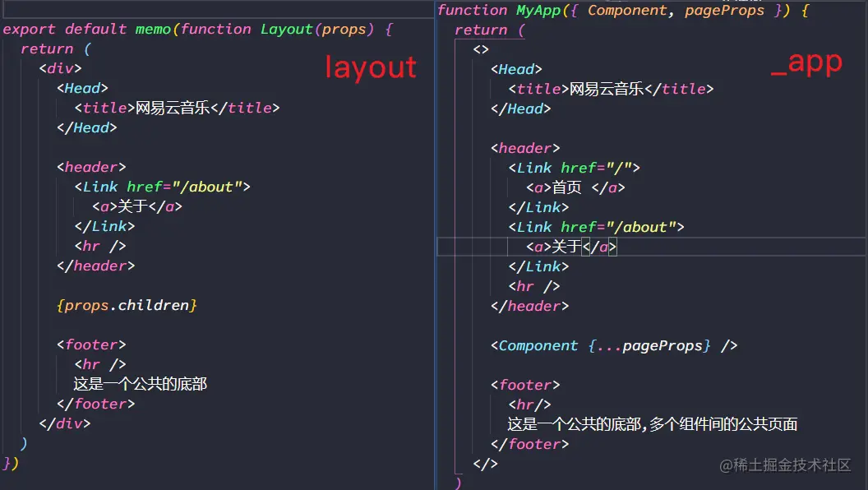Click the '</footer>' closing tag in MyApp pane
The width and height of the screenshot is (868, 490).
click(530, 444)
